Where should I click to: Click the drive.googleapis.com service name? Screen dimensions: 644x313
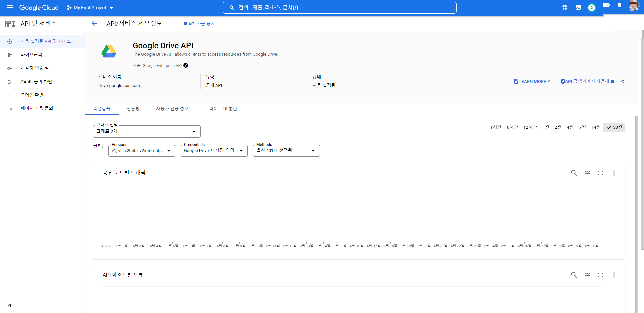coord(119,86)
